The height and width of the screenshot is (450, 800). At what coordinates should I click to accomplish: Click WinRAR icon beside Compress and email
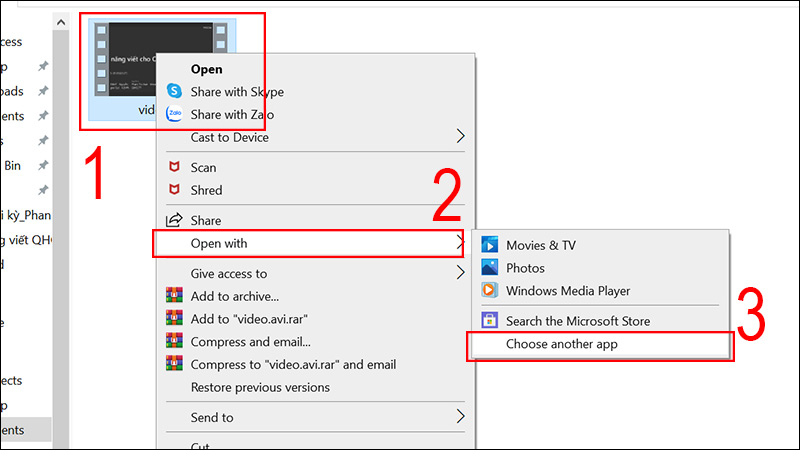174,341
